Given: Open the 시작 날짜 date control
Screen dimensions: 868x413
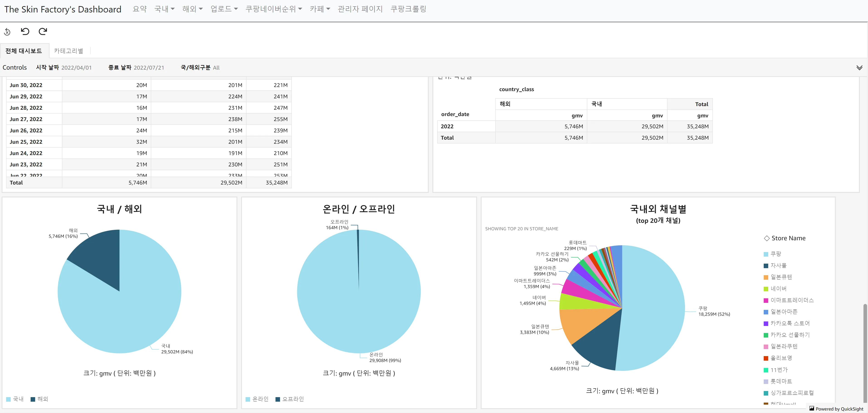Looking at the screenshot, I should tap(64, 68).
